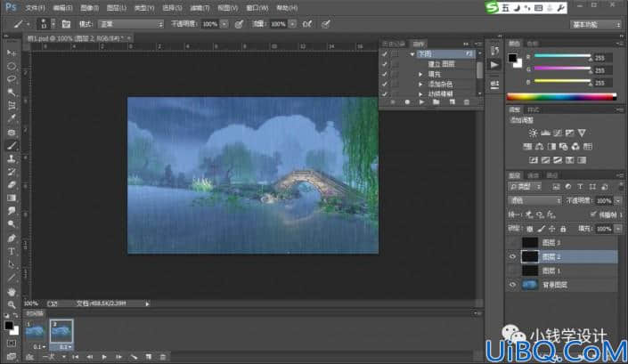The image size is (628, 364).
Task: Open the brush 模式 dropdown
Action: 132,24
